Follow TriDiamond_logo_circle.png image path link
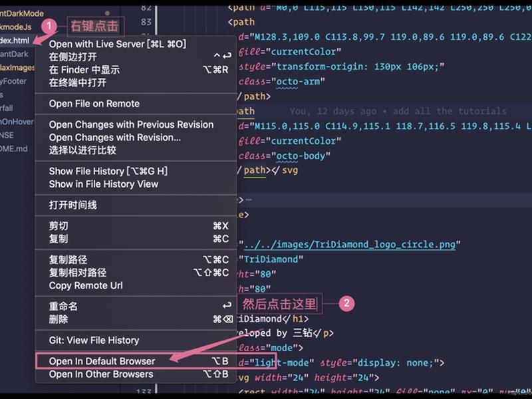Image resolution: width=532 pixels, height=399 pixels. tap(350, 244)
